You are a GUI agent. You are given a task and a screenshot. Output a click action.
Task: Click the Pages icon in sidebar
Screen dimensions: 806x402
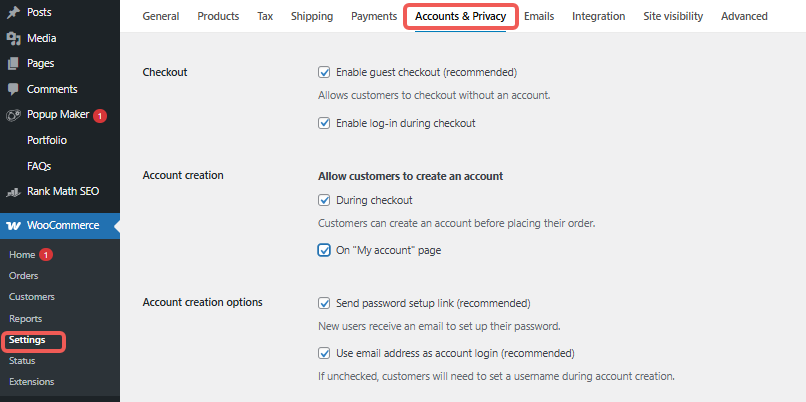point(13,63)
